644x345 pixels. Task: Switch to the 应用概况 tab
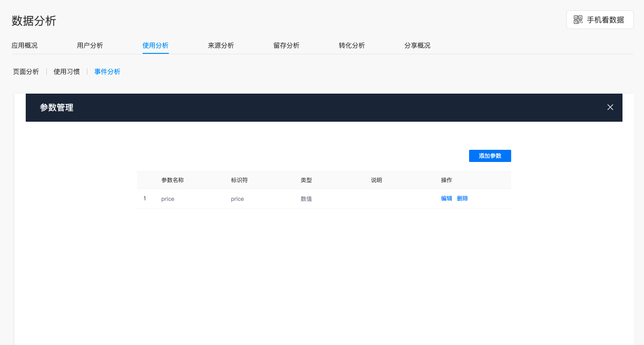pos(24,45)
